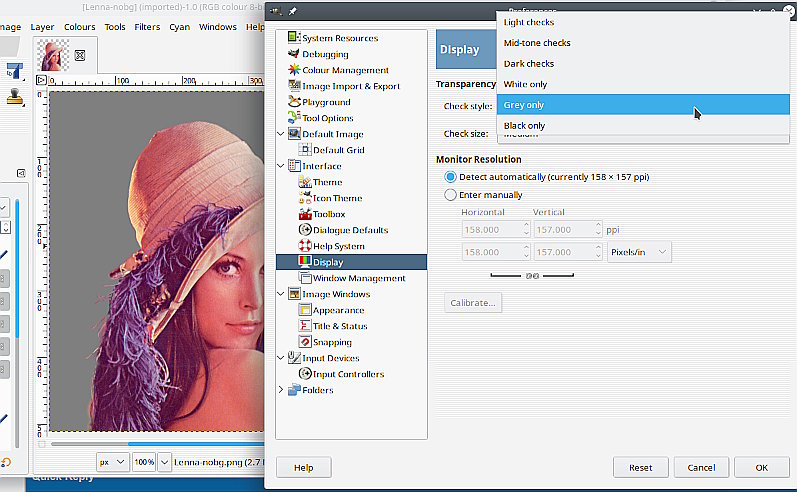
Task: Collapse the Interface tree node
Action: [281, 166]
